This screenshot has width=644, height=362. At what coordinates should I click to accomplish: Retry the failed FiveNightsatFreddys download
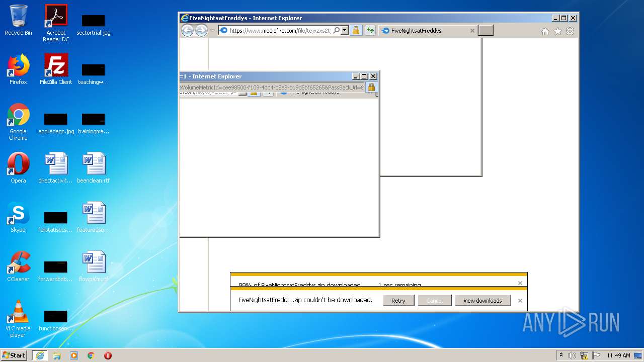(x=398, y=301)
